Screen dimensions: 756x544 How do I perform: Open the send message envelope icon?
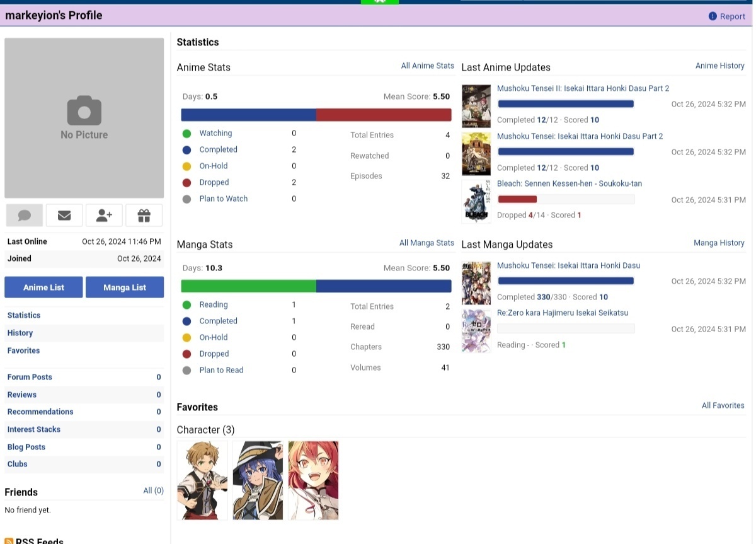[64, 216]
